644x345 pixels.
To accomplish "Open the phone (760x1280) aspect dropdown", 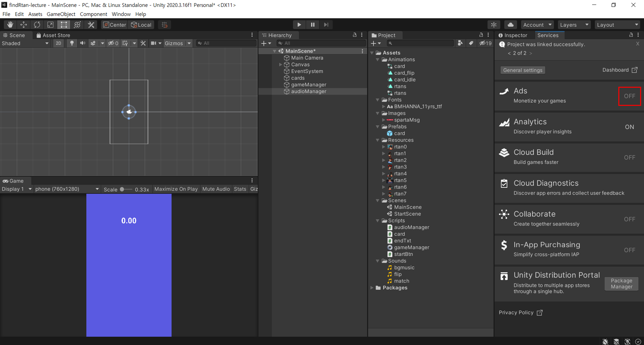I will pyautogui.click(x=67, y=189).
